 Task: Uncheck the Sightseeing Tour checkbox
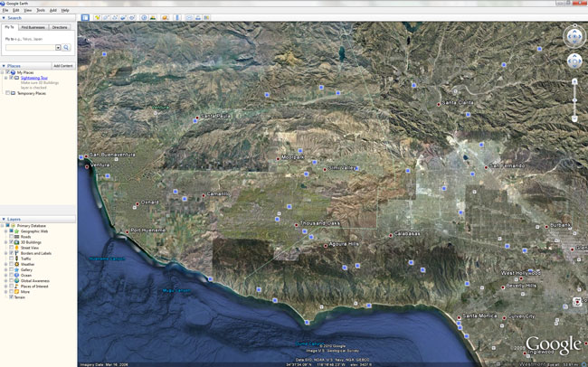tap(11, 78)
